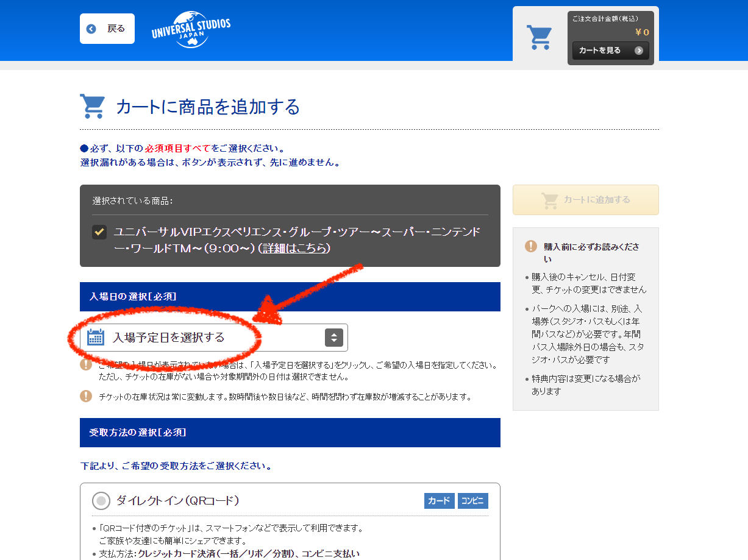Open the Universal Studios Japan logo
Screen dimensions: 748x560
(x=191, y=30)
